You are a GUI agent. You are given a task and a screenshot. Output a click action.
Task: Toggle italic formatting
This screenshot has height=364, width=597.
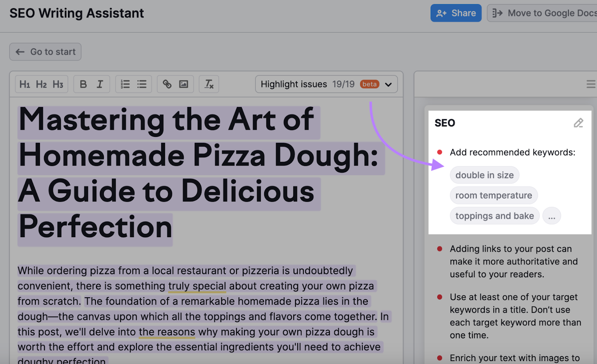coord(100,84)
